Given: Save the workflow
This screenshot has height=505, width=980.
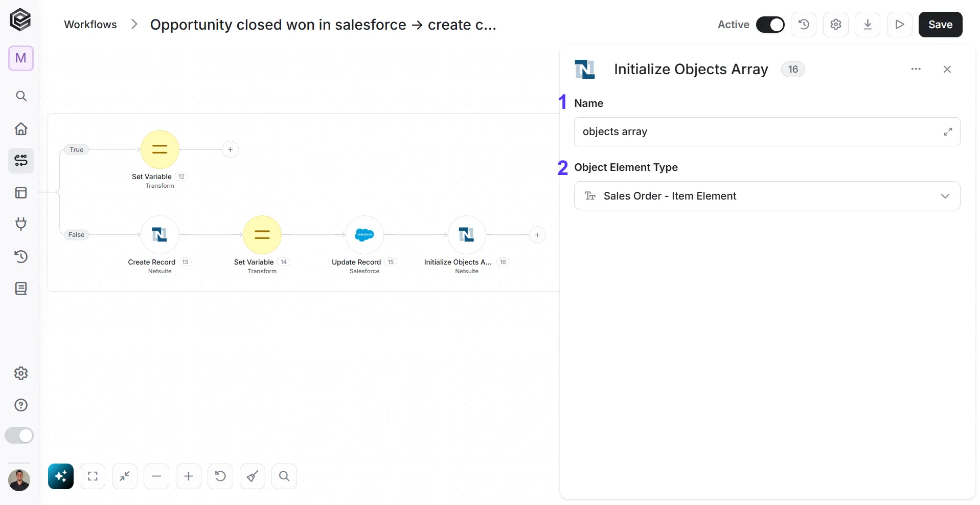Looking at the screenshot, I should click(940, 25).
